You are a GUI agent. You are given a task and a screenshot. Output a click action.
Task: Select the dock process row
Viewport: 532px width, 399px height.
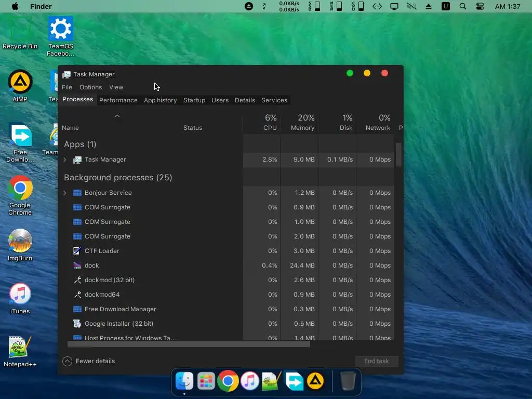click(x=227, y=265)
